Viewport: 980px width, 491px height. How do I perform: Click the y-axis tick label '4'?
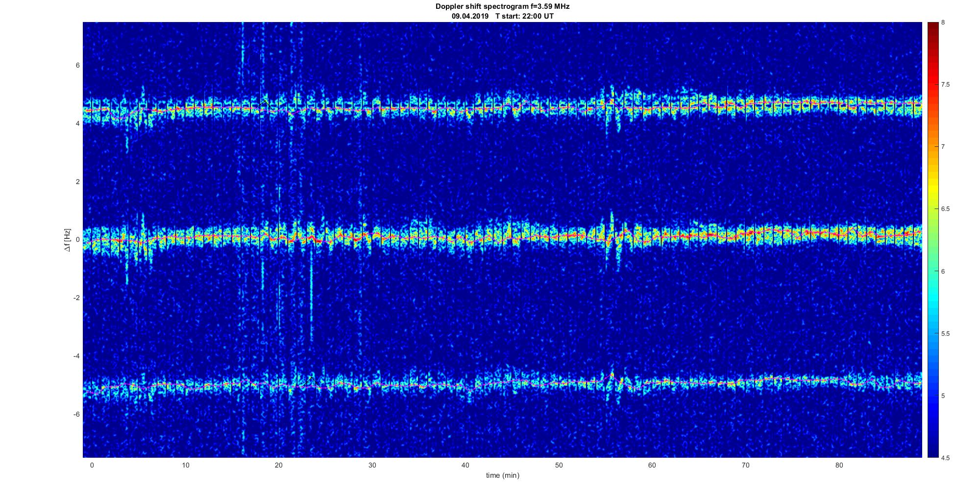click(x=78, y=124)
